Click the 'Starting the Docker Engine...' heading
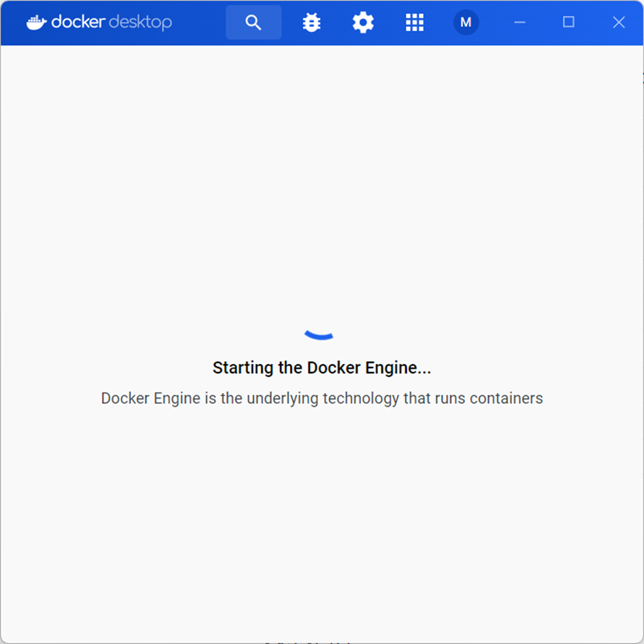The height and width of the screenshot is (644, 644). (x=321, y=368)
